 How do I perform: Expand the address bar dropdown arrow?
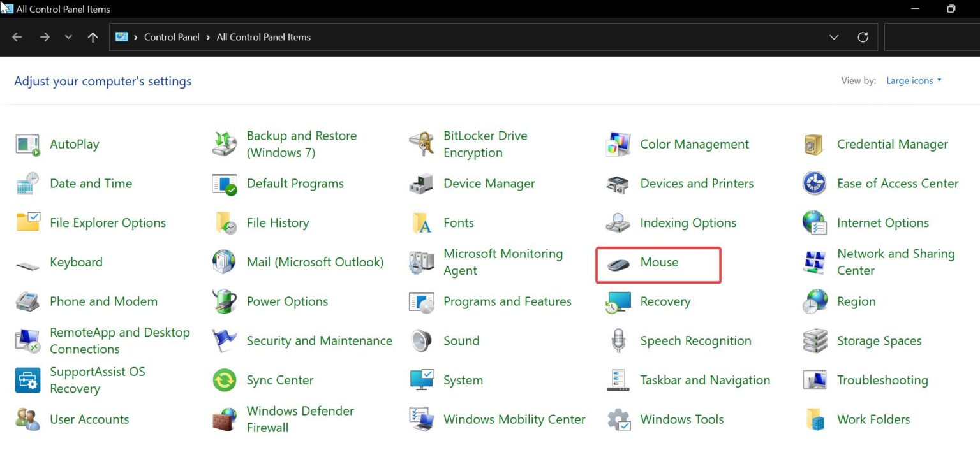pyautogui.click(x=834, y=37)
